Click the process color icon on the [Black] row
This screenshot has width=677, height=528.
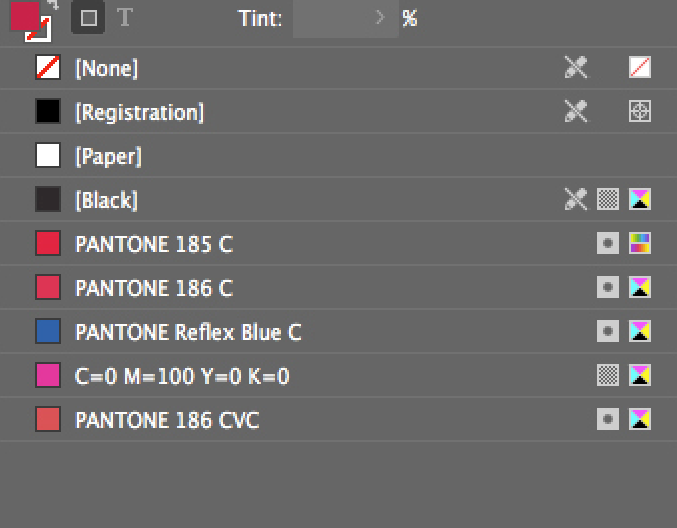pyautogui.click(x=608, y=200)
